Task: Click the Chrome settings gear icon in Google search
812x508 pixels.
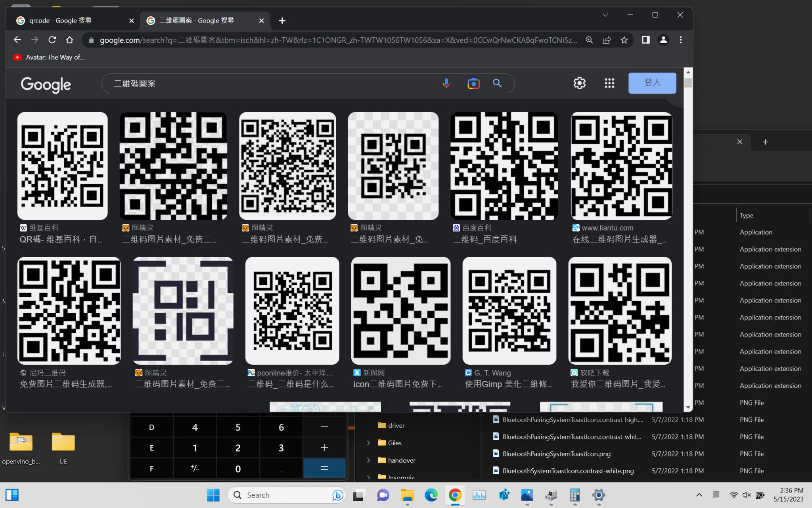Action: tap(579, 83)
